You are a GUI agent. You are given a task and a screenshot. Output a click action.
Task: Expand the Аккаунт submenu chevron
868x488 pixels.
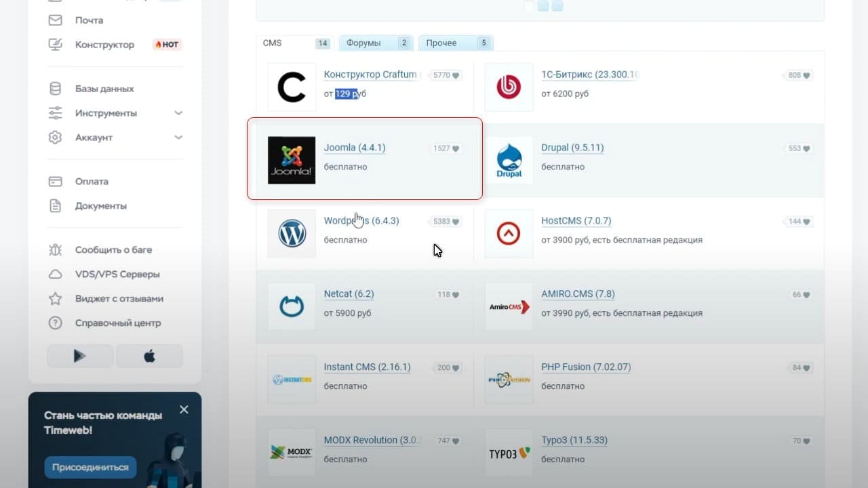point(178,138)
